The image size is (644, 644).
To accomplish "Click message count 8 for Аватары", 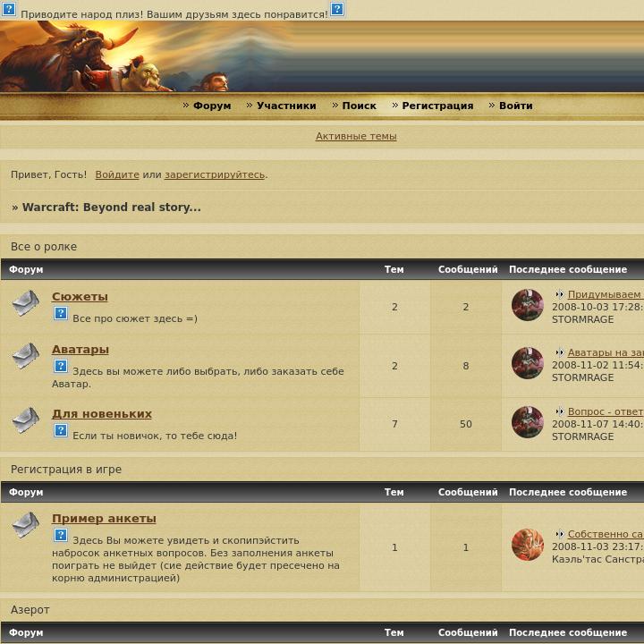I will (466, 366).
